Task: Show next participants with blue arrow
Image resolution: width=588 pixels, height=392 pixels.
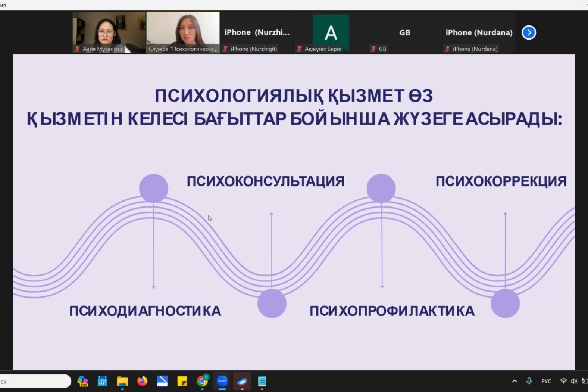Action: tap(528, 32)
